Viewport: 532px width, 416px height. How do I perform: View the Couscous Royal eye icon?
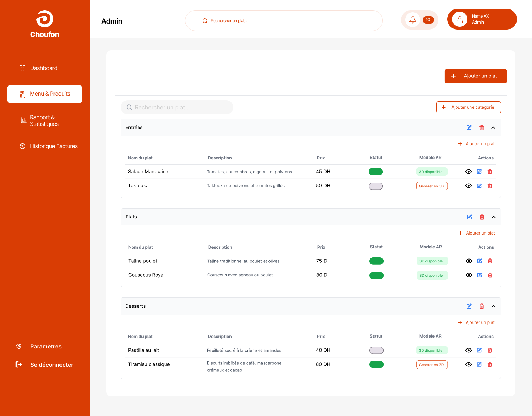point(469,275)
